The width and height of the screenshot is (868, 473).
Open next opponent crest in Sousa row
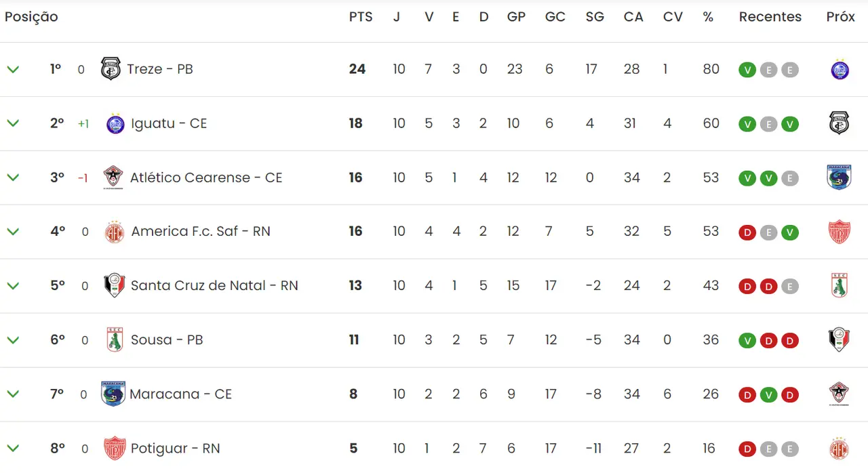point(840,340)
